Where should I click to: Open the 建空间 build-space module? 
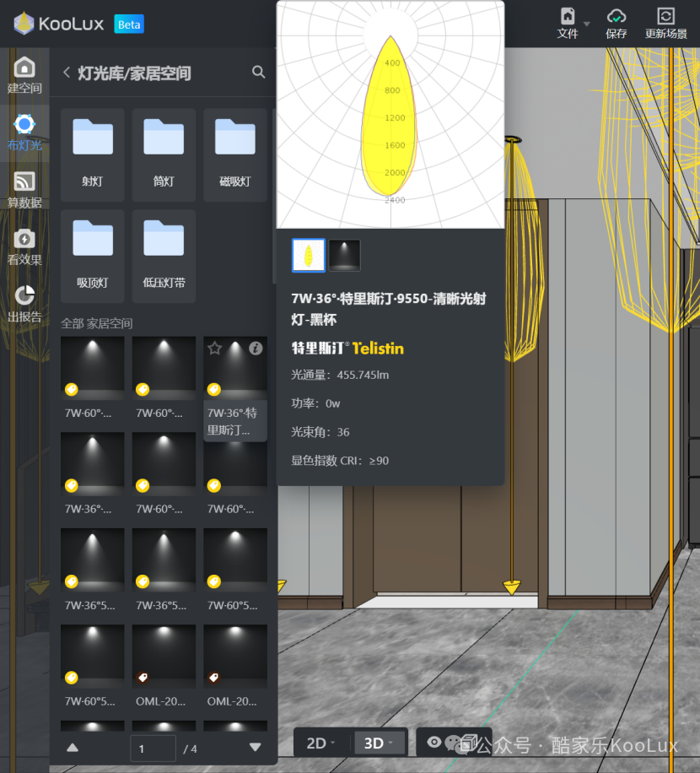[x=24, y=76]
